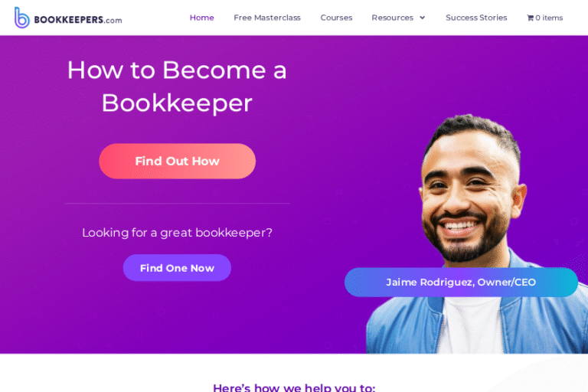This screenshot has width=588, height=392.
Task: Expand the Resources dropdown chevron
Action: click(x=423, y=18)
